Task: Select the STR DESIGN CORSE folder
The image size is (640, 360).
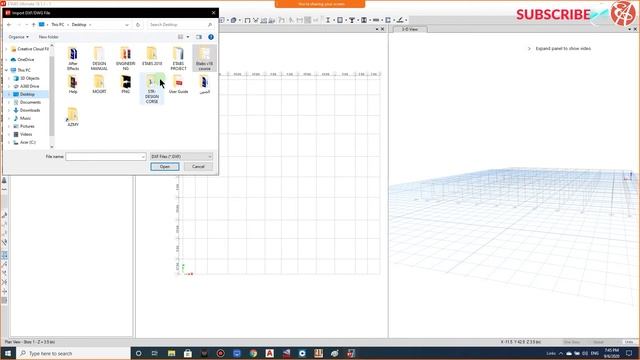Action: 152,89
